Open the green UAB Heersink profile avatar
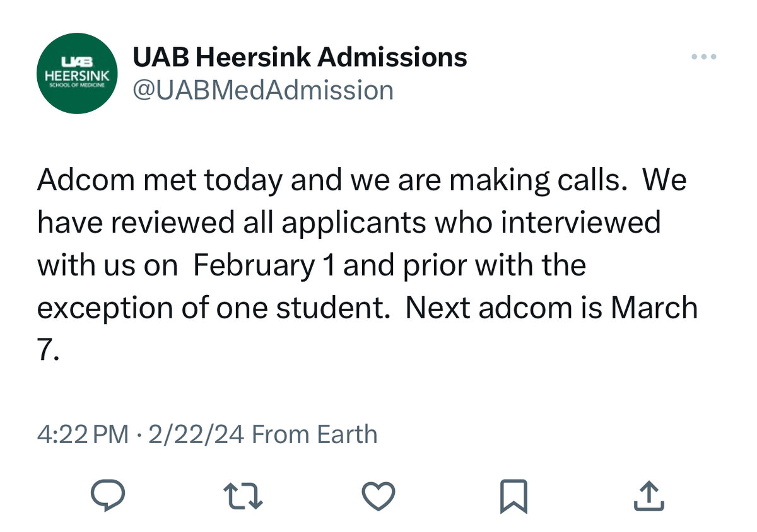The width and height of the screenshot is (757, 532). pos(78,73)
